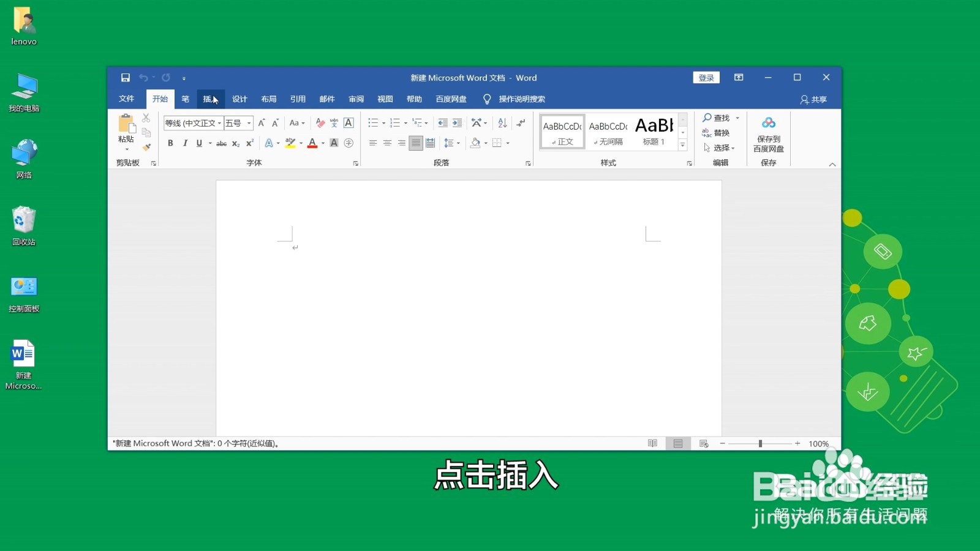Select the Format Painter brush
This screenshot has height=551, width=980.
pyautogui.click(x=146, y=147)
